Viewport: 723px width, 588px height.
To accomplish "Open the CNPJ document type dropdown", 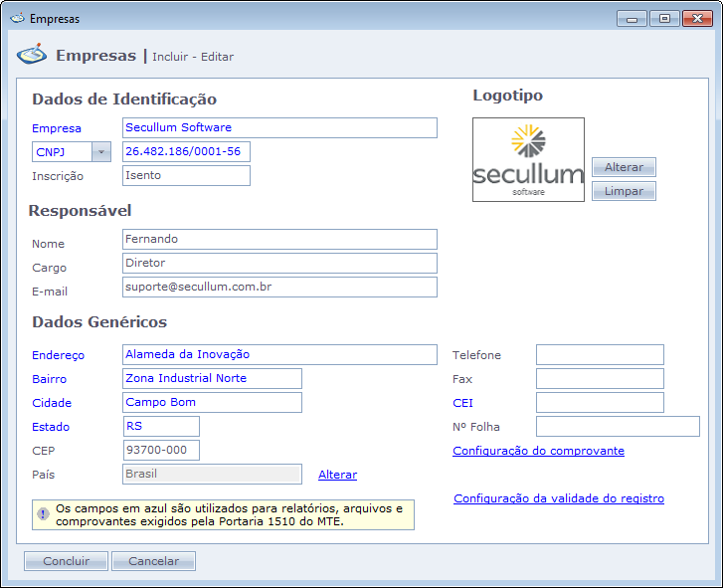I will [x=101, y=152].
